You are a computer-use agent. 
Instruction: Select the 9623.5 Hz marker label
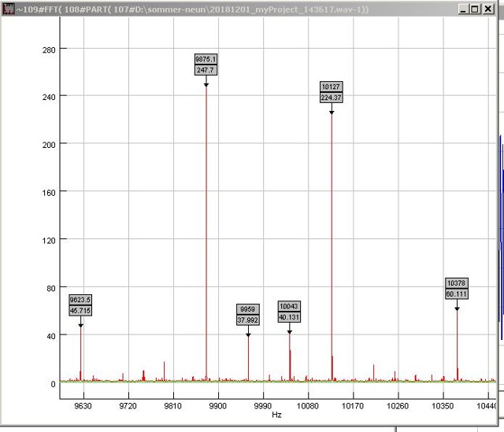tap(80, 300)
